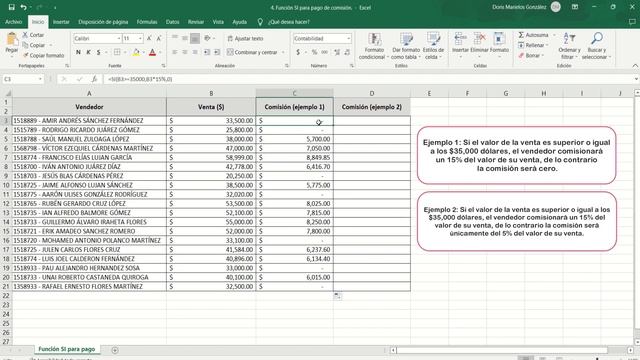Click the percent style icon

[x=314, y=52]
